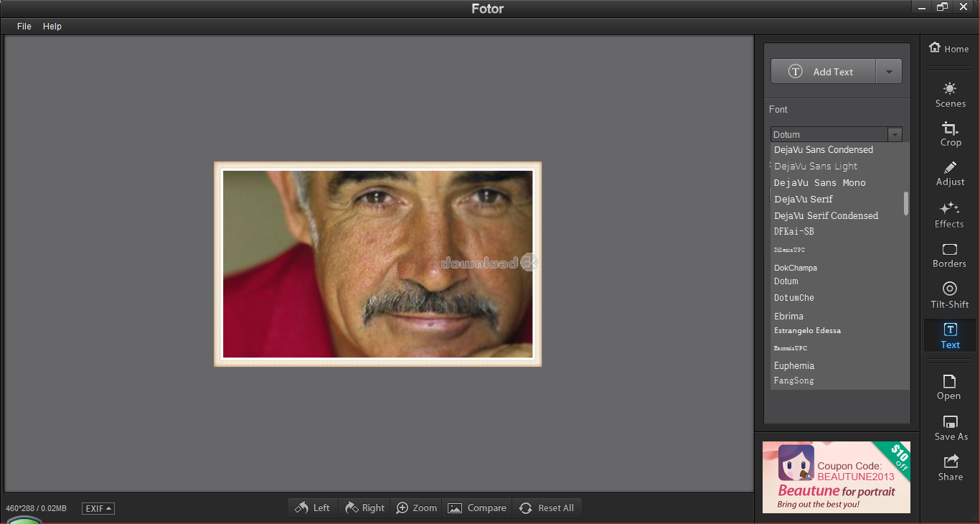This screenshot has height=524, width=980.
Task: Expand the Add Text dropdown arrow
Action: tap(889, 72)
